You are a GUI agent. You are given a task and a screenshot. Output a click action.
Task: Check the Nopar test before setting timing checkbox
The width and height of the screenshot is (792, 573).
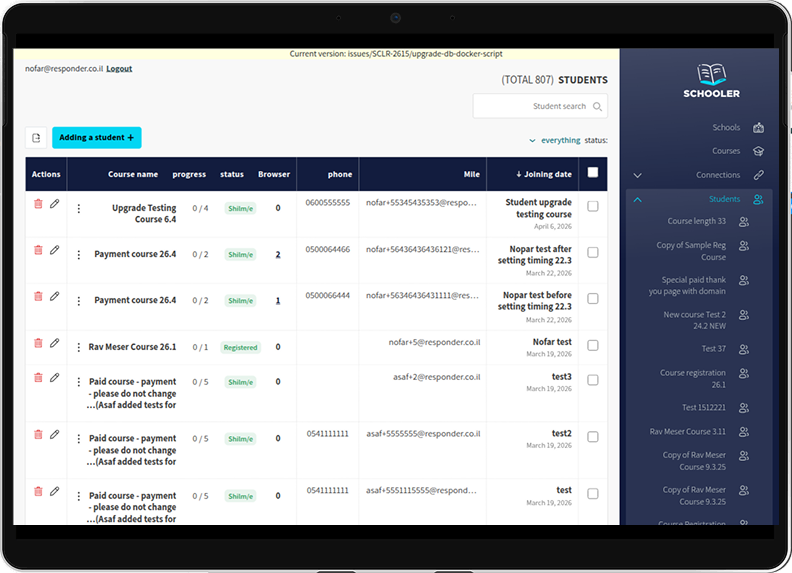[593, 299]
